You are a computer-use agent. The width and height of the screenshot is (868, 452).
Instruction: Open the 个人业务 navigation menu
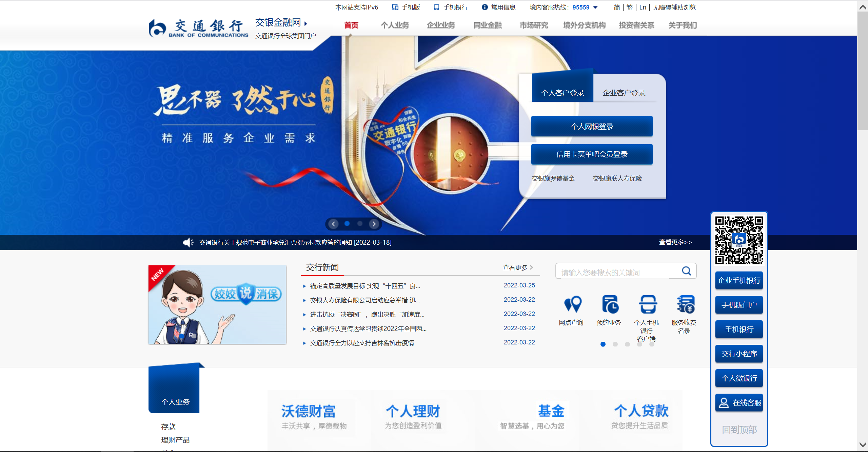[395, 25]
